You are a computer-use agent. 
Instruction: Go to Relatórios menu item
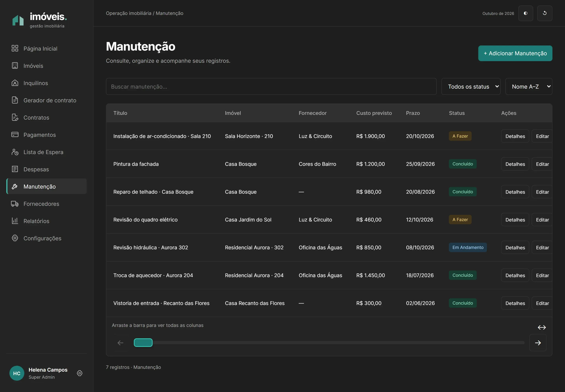[46, 221]
